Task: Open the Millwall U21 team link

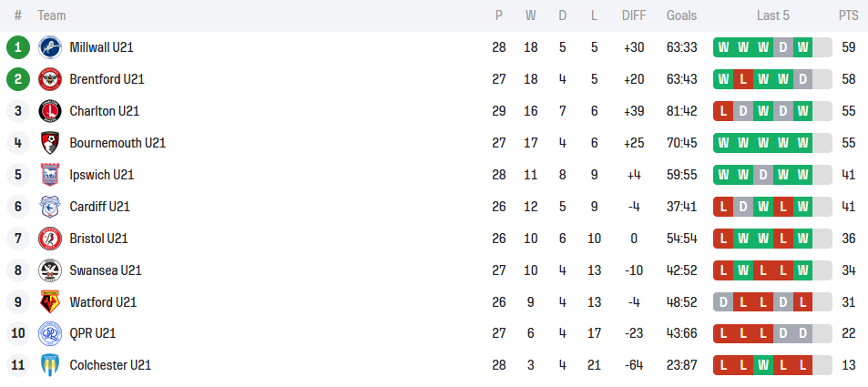Action: click(101, 47)
